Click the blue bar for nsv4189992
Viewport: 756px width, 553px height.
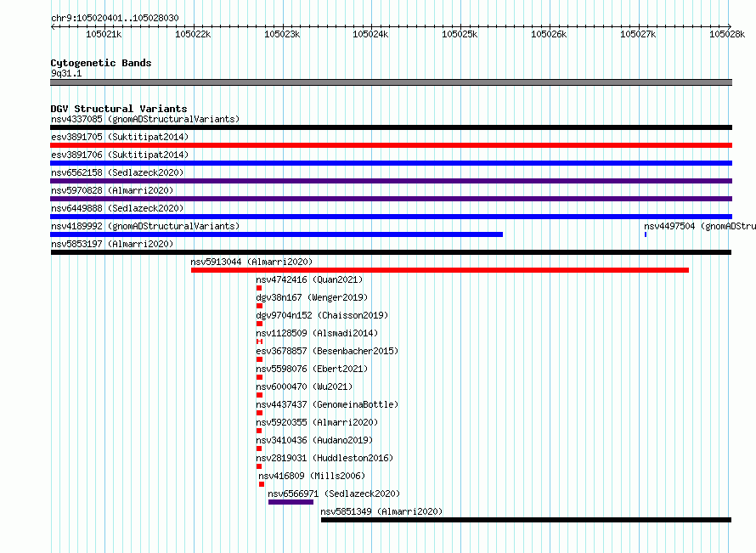276,234
